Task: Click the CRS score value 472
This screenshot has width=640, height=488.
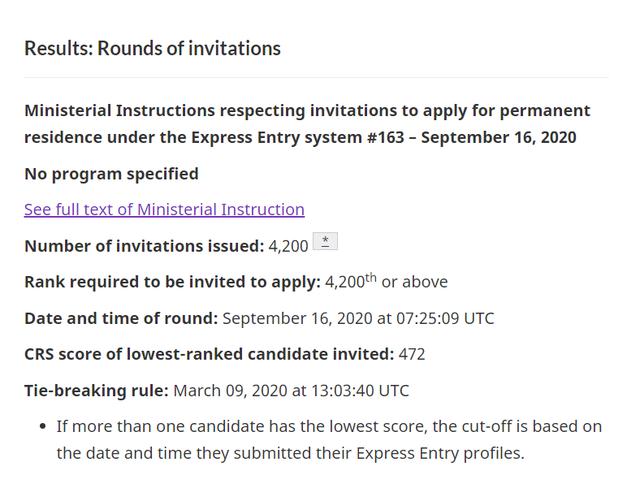Action: coord(412,354)
